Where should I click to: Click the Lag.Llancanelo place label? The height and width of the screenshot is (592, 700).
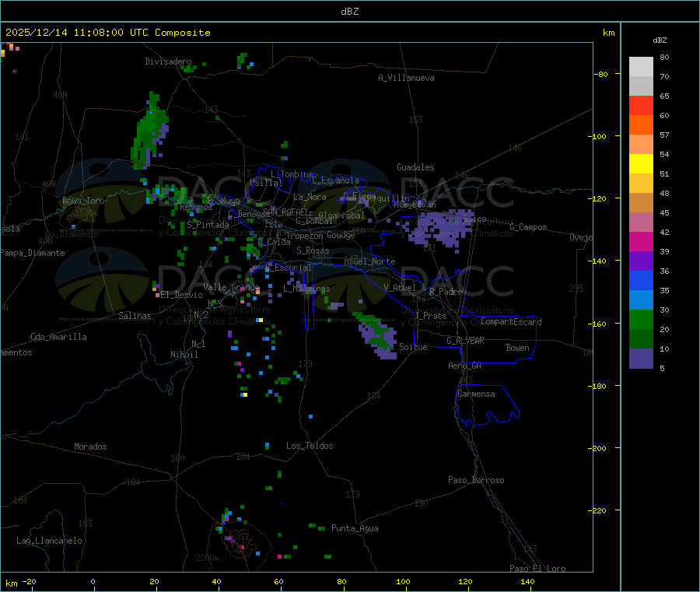pyautogui.click(x=49, y=541)
